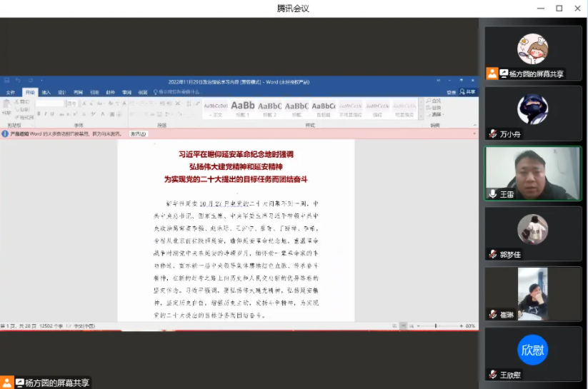Click the microphone icon beside 王雷

pyautogui.click(x=492, y=193)
